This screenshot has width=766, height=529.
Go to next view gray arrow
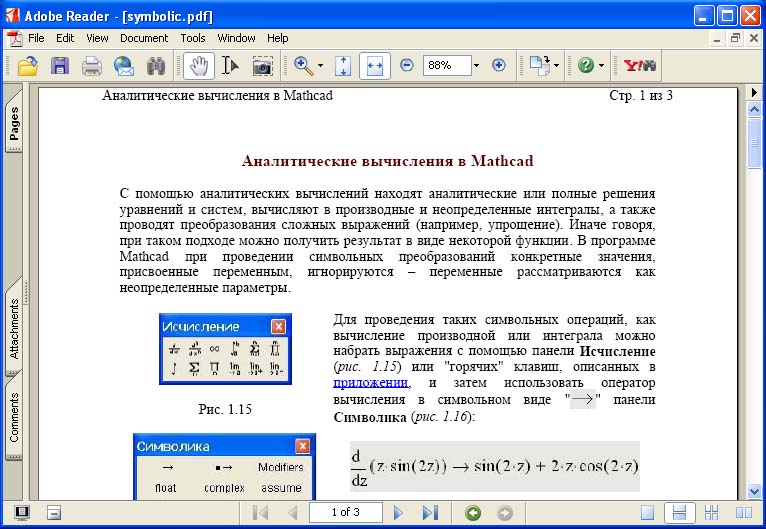[x=505, y=513]
